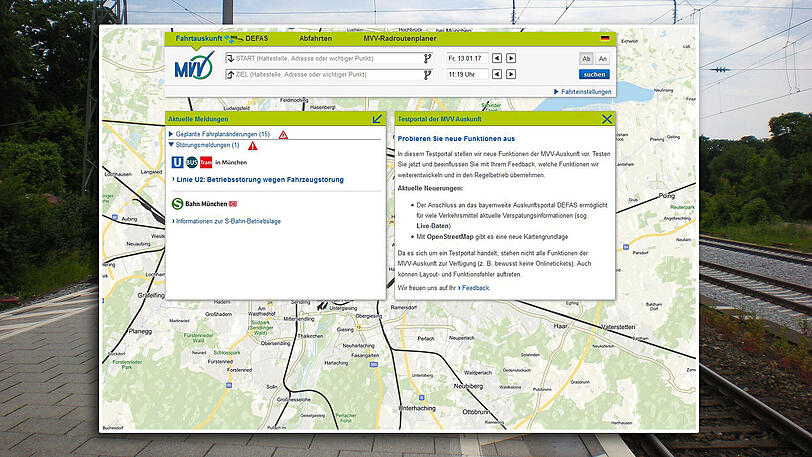Click the red warning triangle beside Störungsmeldungen

pos(252,146)
